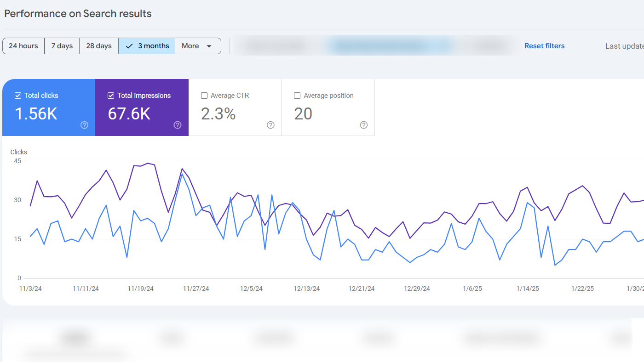This screenshot has width=644, height=362.
Task: Open help icon for Average CTR
Action: [x=270, y=125]
